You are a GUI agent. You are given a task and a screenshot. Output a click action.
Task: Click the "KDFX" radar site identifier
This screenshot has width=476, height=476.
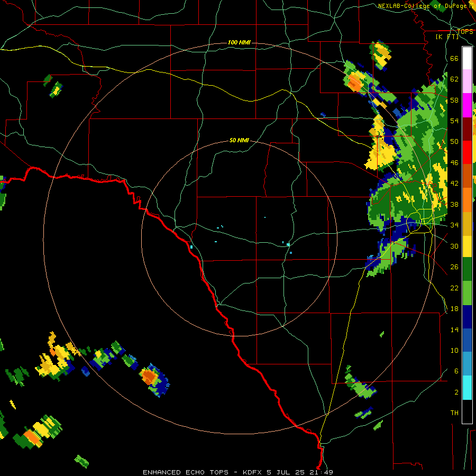(253, 472)
